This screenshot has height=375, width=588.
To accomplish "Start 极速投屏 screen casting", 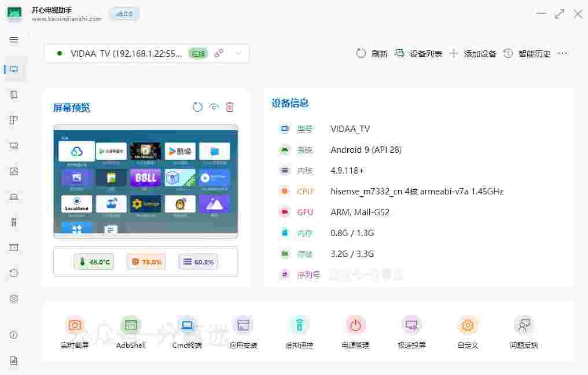I will tap(411, 326).
